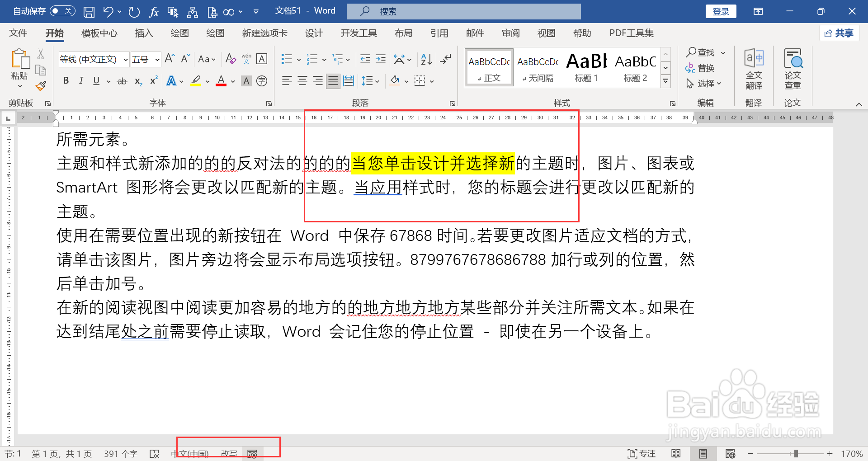Toggle character shading A
This screenshot has width=868, height=461.
(x=246, y=81)
